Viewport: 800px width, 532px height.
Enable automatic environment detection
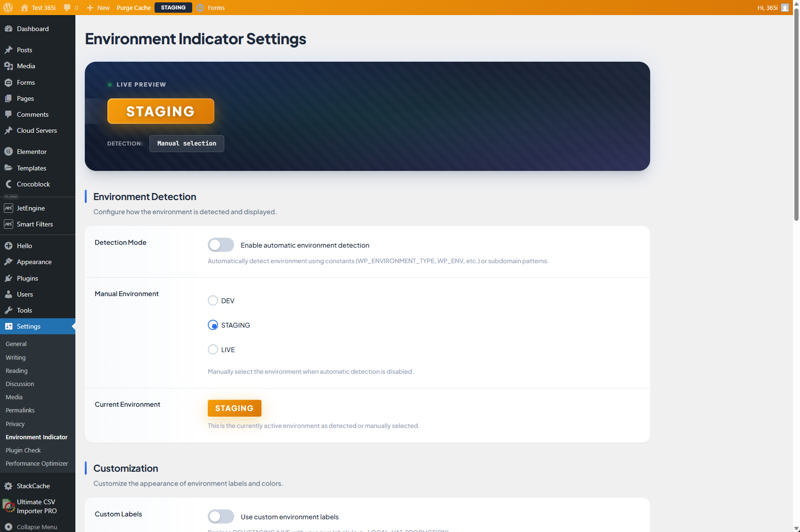click(220, 245)
